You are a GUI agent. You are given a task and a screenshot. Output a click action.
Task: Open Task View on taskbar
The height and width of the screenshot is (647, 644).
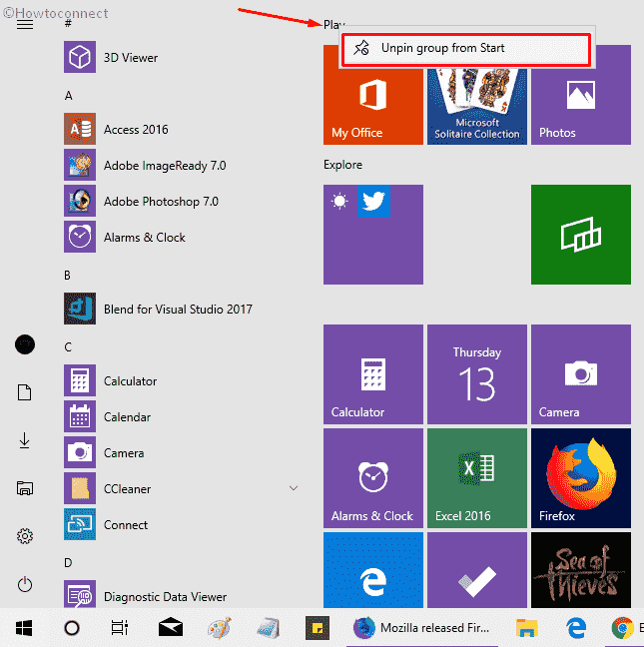120,628
